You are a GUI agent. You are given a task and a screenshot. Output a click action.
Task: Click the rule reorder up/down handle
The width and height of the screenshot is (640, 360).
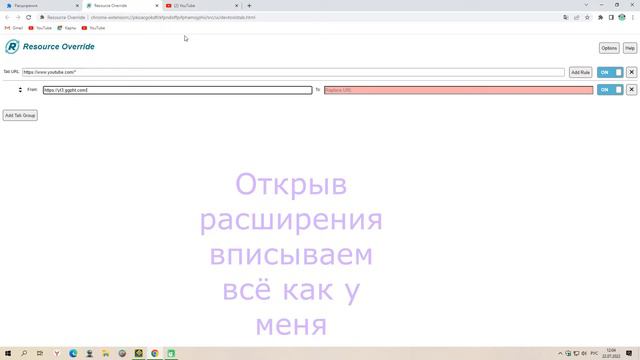click(x=20, y=90)
